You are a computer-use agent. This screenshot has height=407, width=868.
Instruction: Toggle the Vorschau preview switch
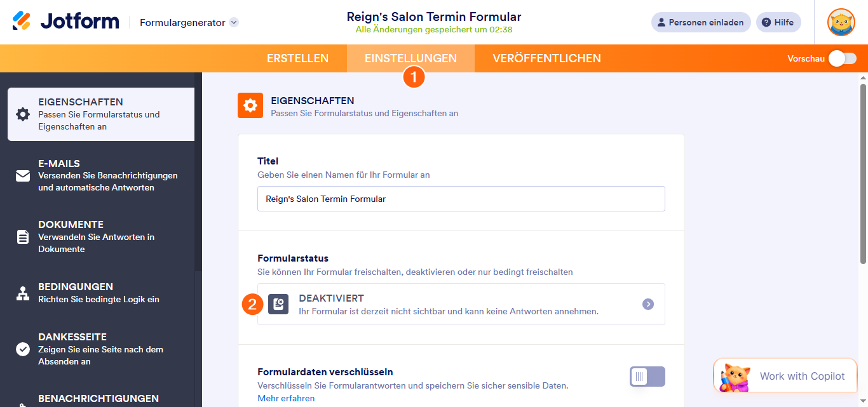842,58
